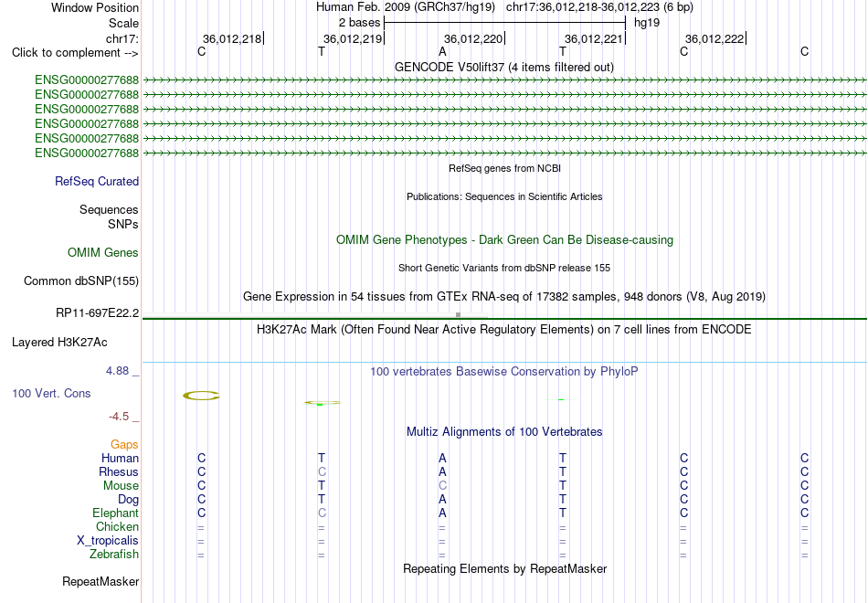Click the 'RefSeq genes from NCBI' title
The image size is (868, 603).
(x=505, y=168)
